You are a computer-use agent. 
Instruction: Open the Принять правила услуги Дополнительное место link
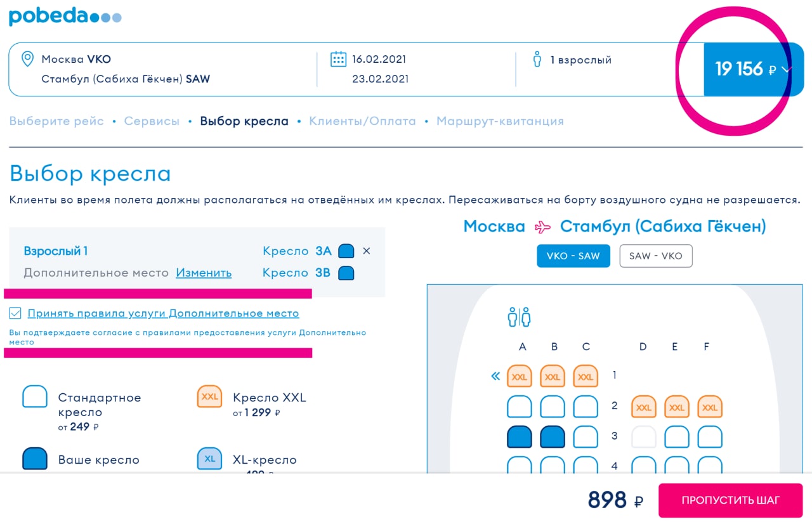tap(163, 313)
